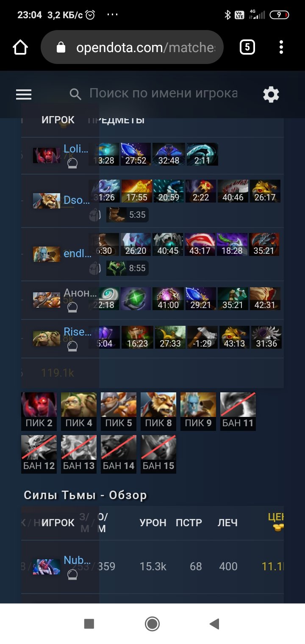305x644 pixels.
Task: Click the item icon timed 43:17
Action: pyautogui.click(x=200, y=244)
